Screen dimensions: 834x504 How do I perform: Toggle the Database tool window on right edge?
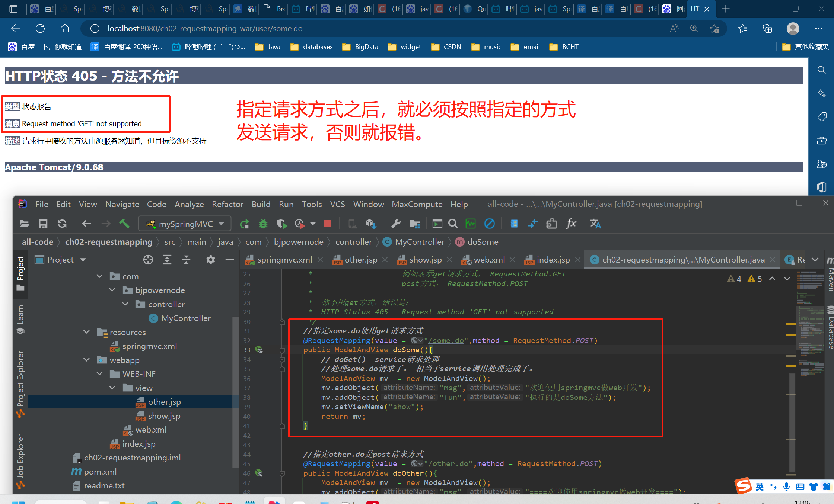pos(830,327)
